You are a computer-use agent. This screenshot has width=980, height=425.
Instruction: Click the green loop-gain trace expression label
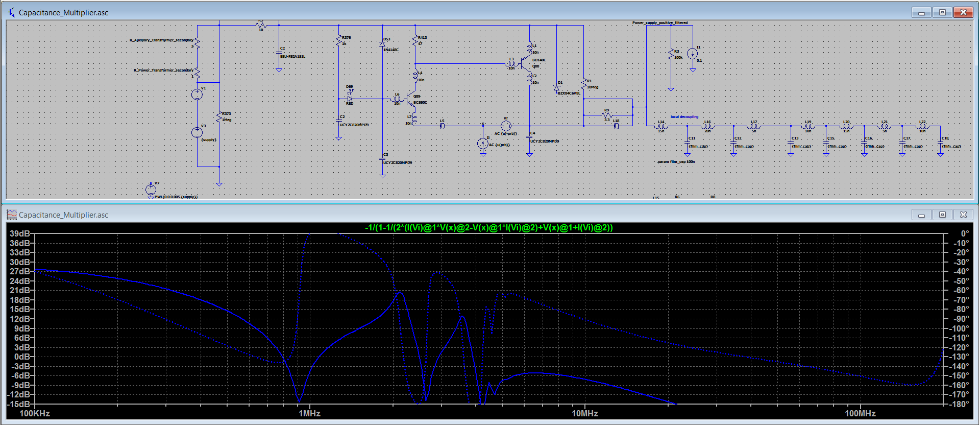pyautogui.click(x=489, y=228)
